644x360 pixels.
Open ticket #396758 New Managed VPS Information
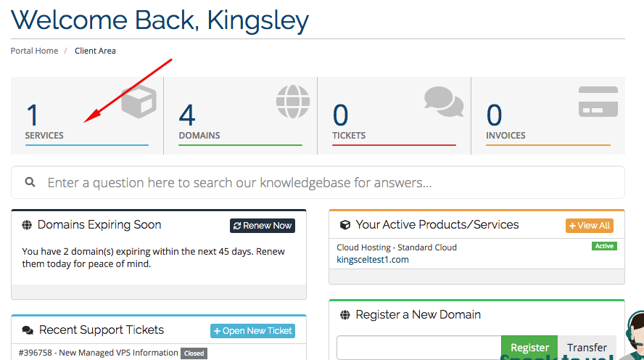click(100, 353)
